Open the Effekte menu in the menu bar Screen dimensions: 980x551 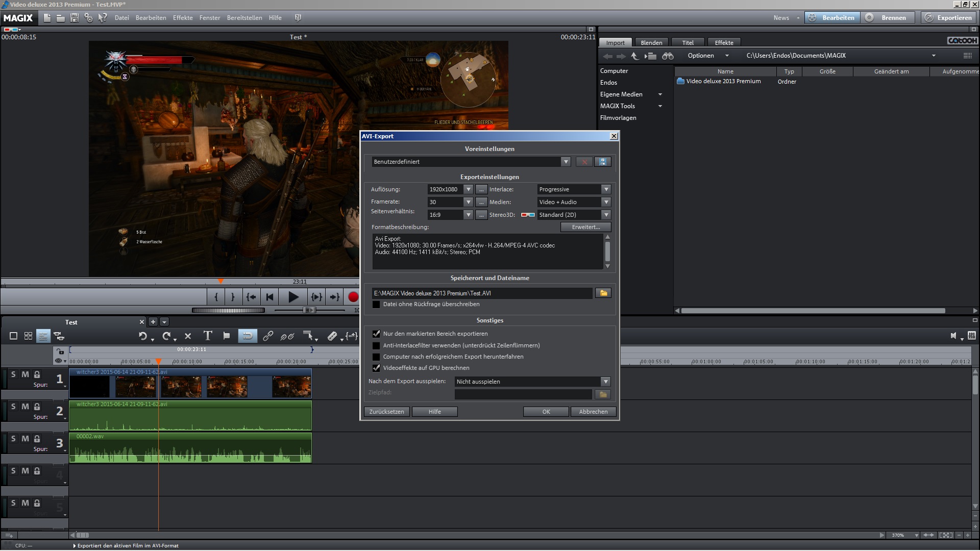[183, 18]
